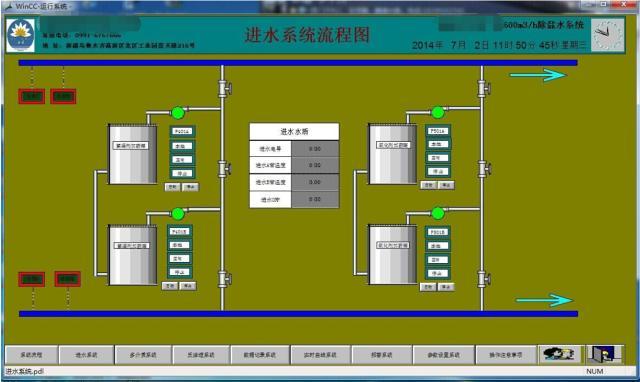This screenshot has width=640, height=382.
Task: Click the 进水A管温度 value field
Action: pyautogui.click(x=315, y=165)
